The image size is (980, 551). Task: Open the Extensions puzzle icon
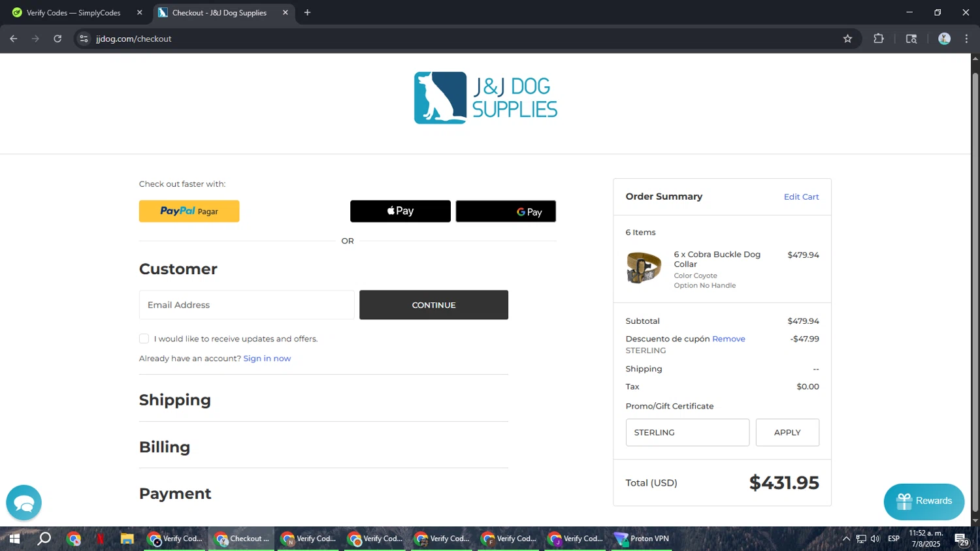pos(879,39)
